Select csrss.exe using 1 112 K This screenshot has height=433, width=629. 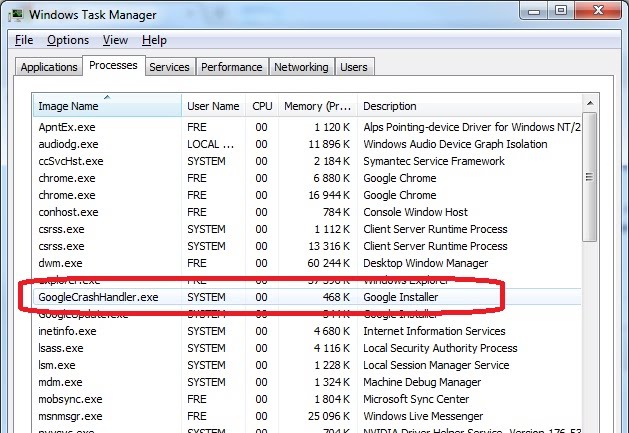307,229
